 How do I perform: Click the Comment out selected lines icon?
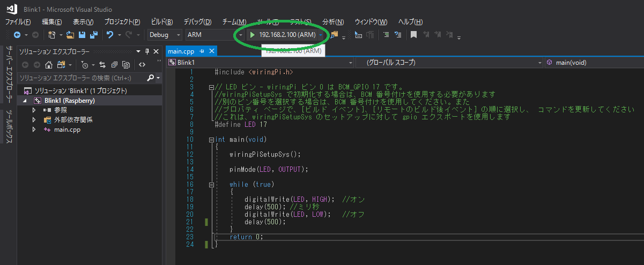coord(386,35)
